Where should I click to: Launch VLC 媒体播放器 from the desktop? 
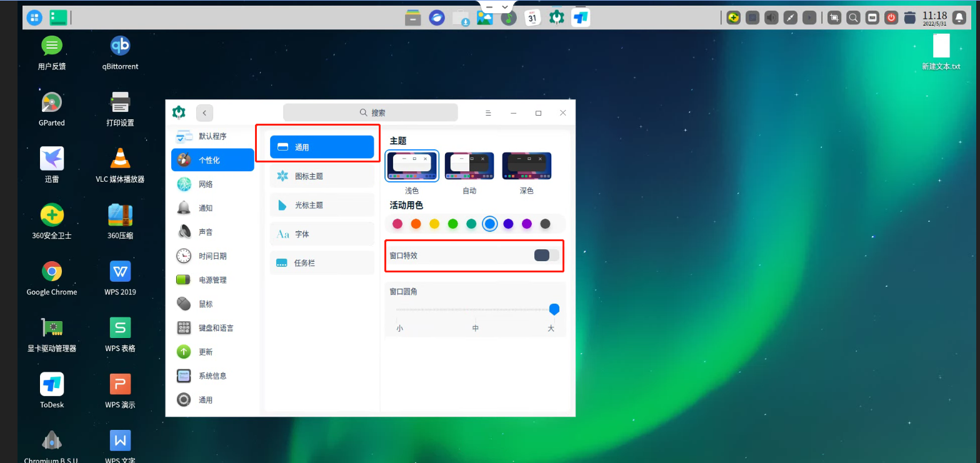tap(120, 165)
